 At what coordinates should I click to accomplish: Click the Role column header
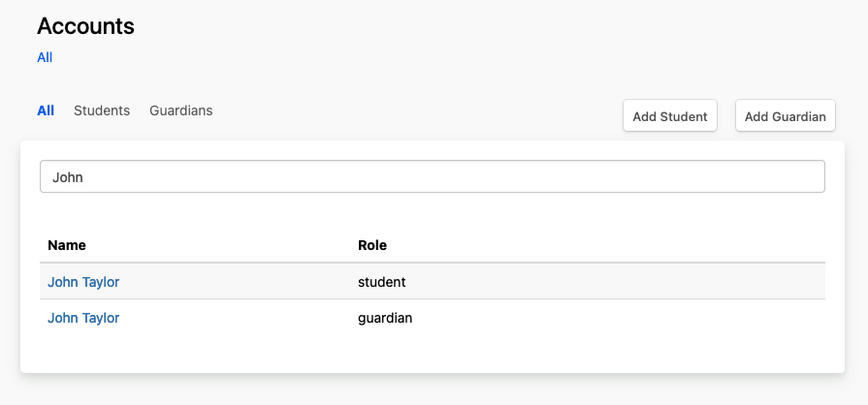coord(372,245)
